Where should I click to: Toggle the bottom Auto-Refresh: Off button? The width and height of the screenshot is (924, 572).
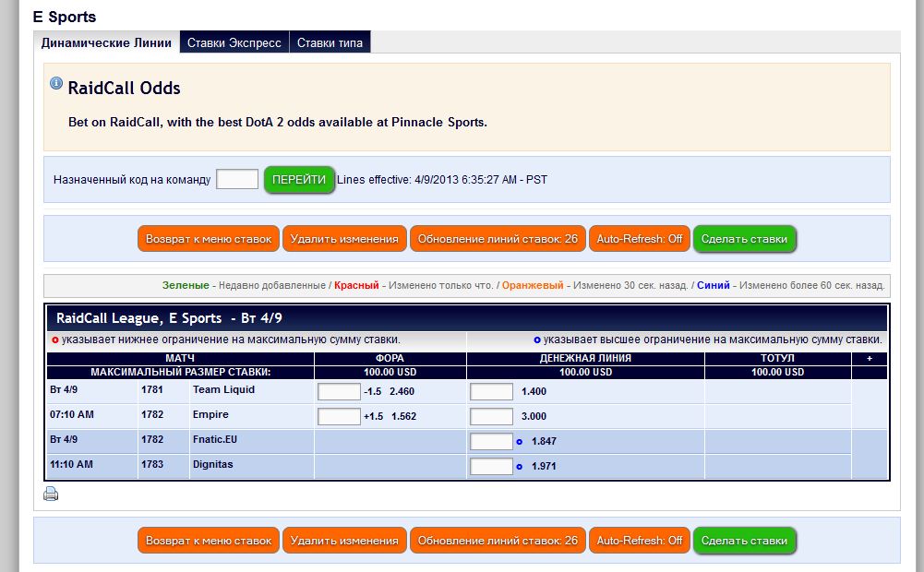point(640,541)
